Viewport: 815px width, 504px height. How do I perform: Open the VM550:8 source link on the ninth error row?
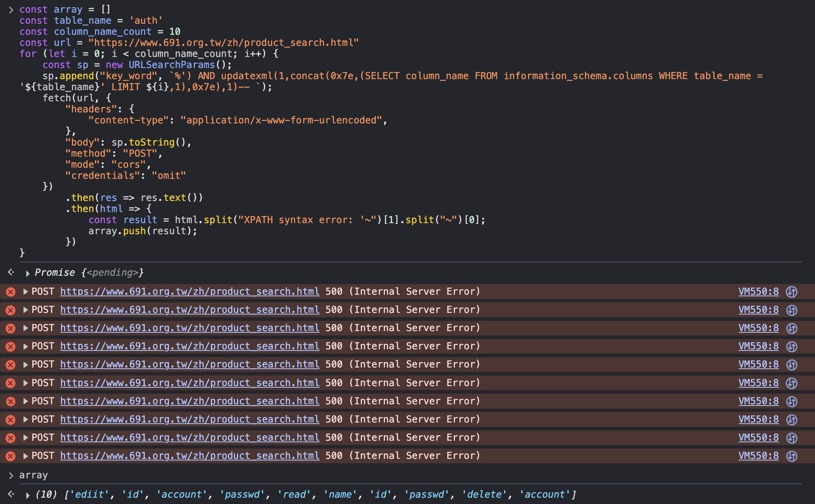click(x=758, y=438)
